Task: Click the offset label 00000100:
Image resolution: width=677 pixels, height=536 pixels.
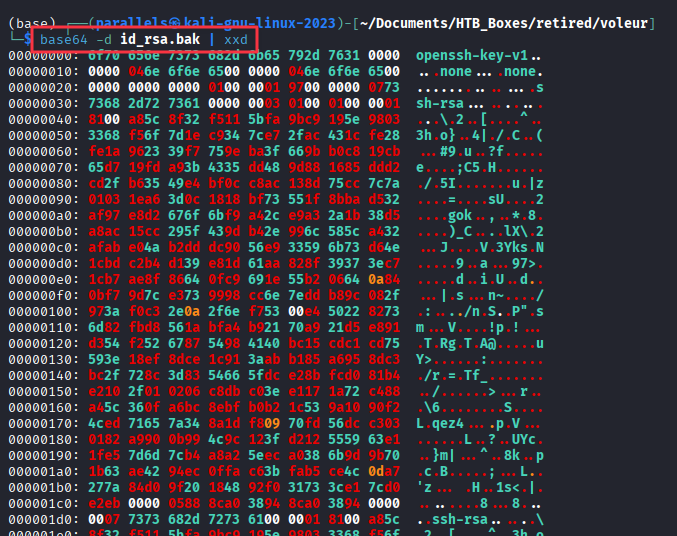Action: point(44,311)
